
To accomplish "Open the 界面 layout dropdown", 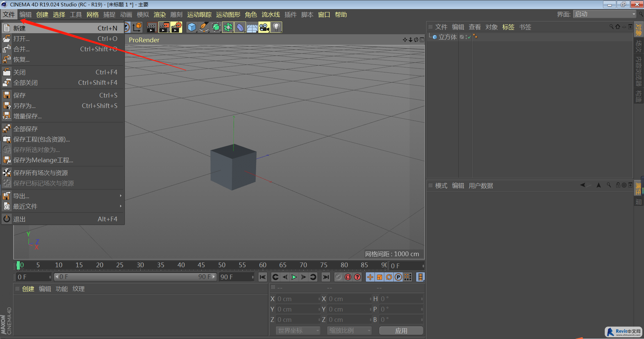I will pyautogui.click(x=604, y=14).
